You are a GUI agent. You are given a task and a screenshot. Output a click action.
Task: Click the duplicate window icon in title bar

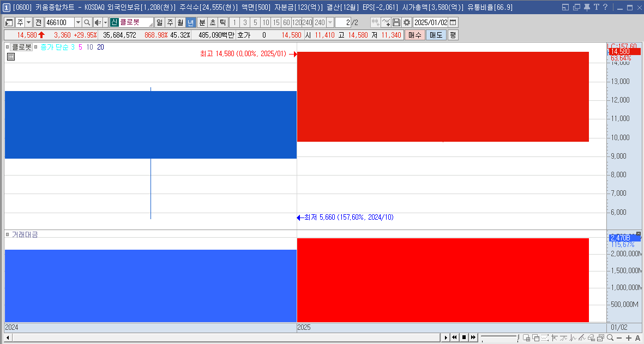(x=576, y=7)
